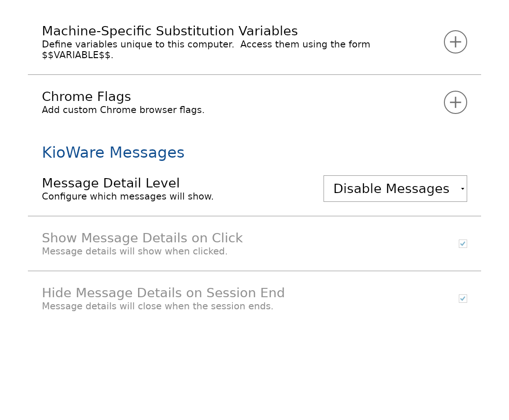Click the 'Define variables unique to this computer' description

(206, 50)
